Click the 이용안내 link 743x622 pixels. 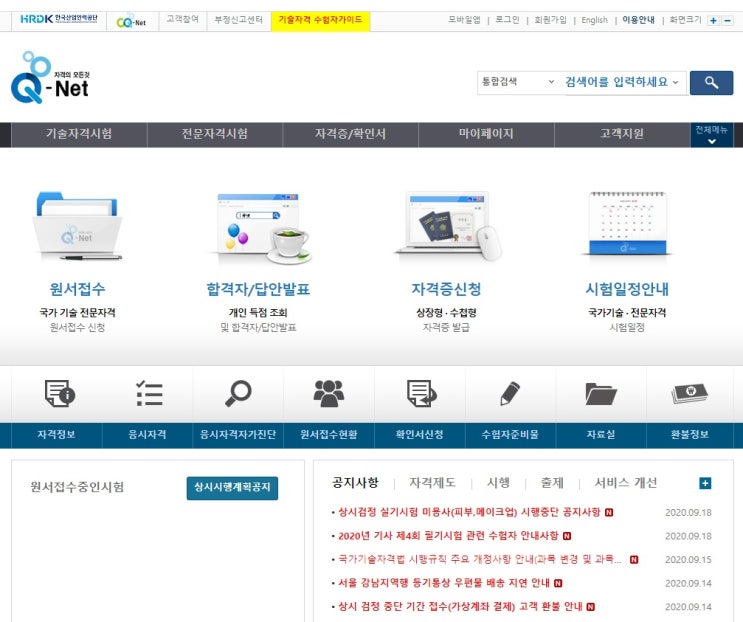tap(638, 20)
